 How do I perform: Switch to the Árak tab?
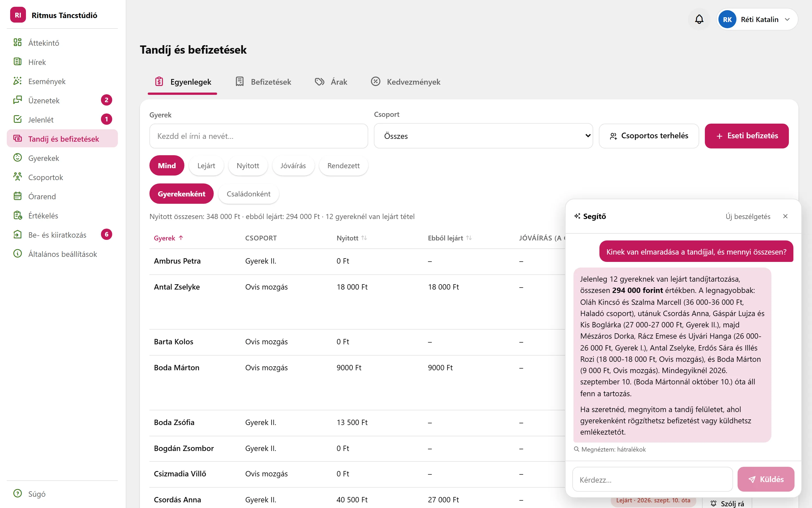331,82
